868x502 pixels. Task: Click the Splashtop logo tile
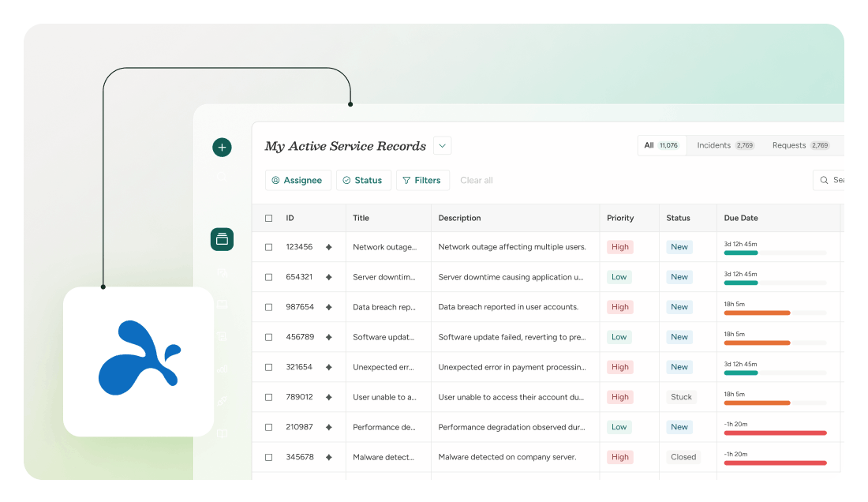pos(139,362)
